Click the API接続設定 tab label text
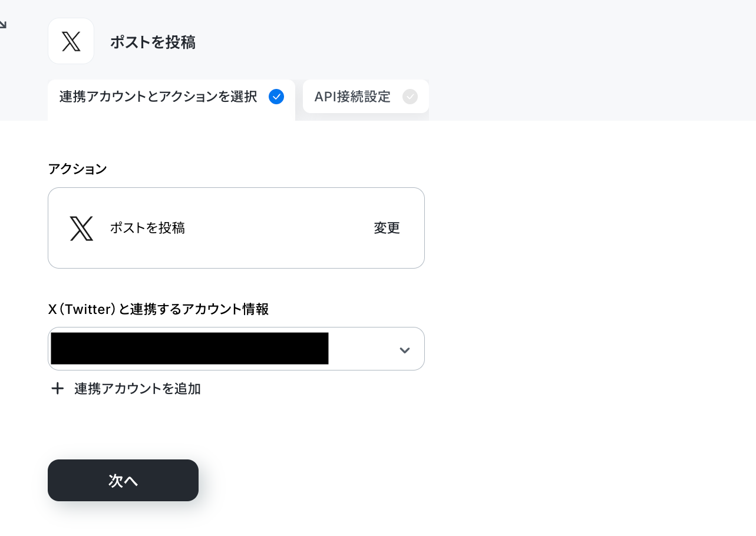Viewport: 756px width, 536px height. tap(352, 97)
